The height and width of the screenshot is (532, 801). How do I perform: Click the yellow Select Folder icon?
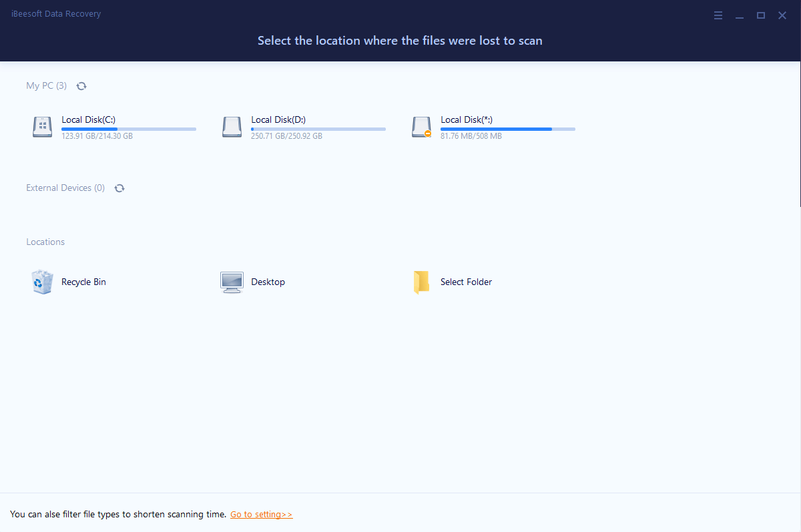pos(421,282)
